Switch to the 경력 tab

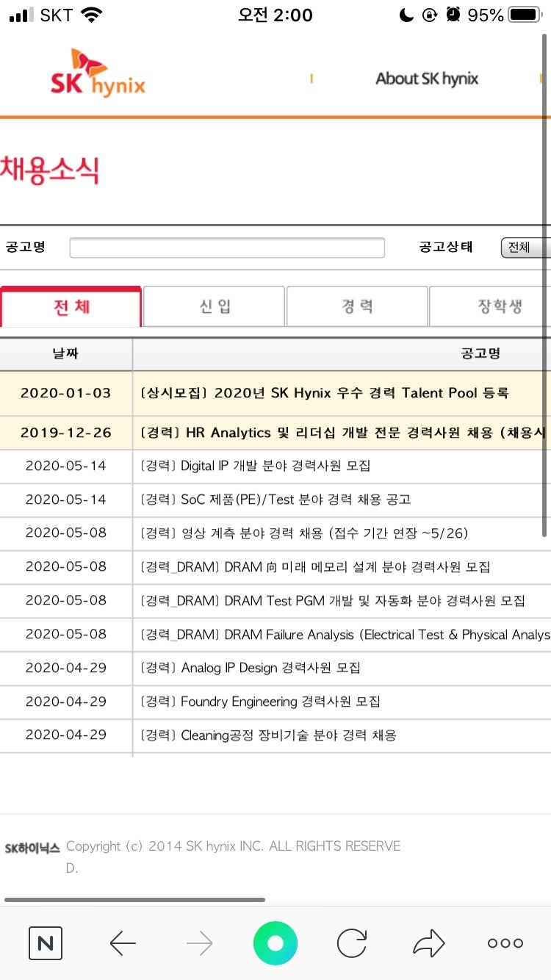click(357, 306)
